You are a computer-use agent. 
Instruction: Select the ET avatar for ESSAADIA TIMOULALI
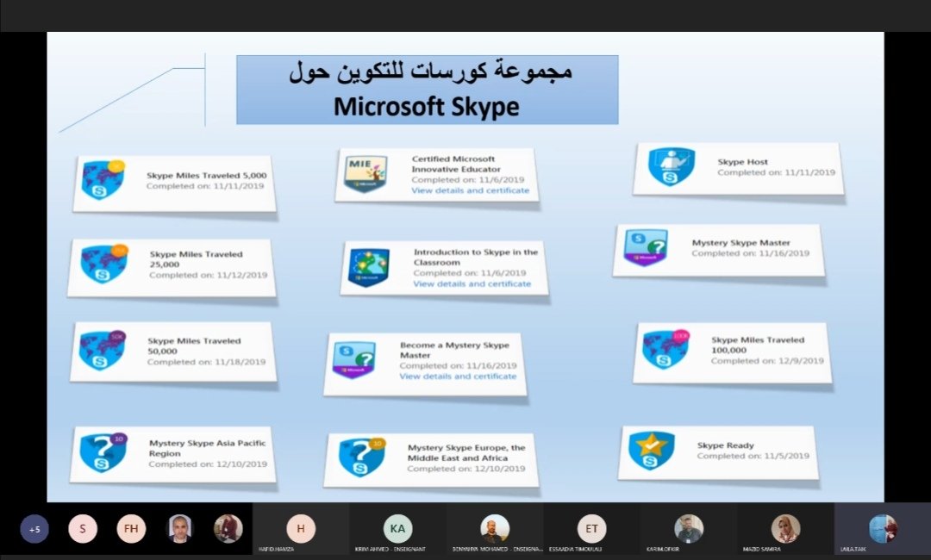tap(592, 528)
